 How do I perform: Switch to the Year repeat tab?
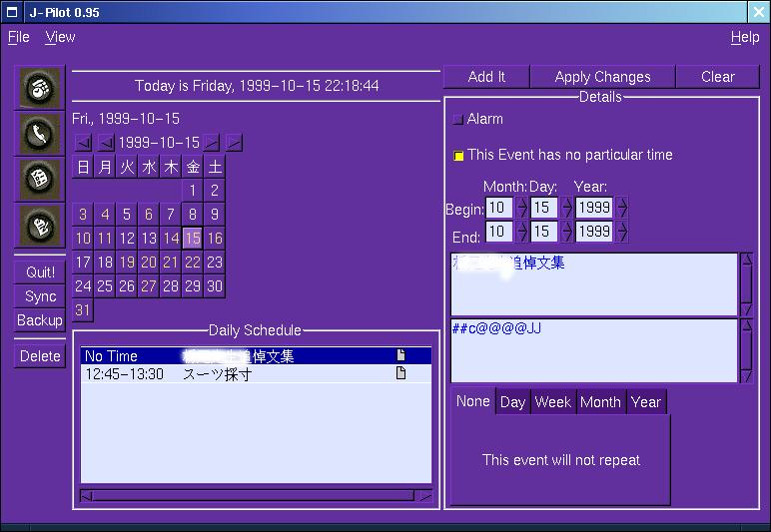coord(646,402)
